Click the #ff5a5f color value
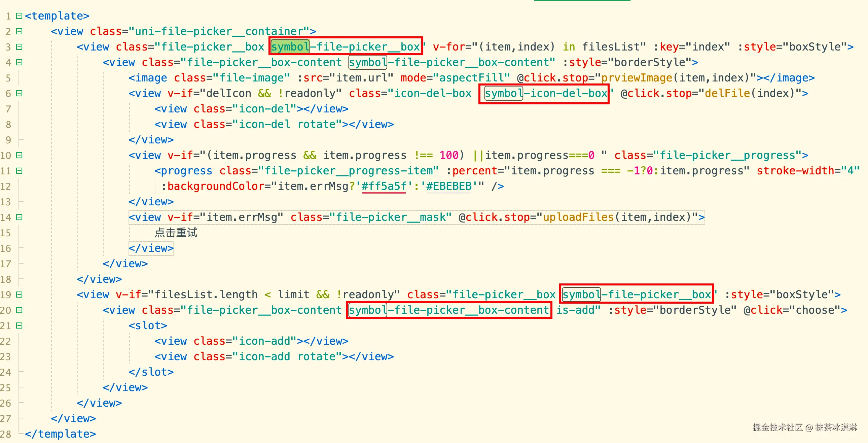 coord(384,186)
